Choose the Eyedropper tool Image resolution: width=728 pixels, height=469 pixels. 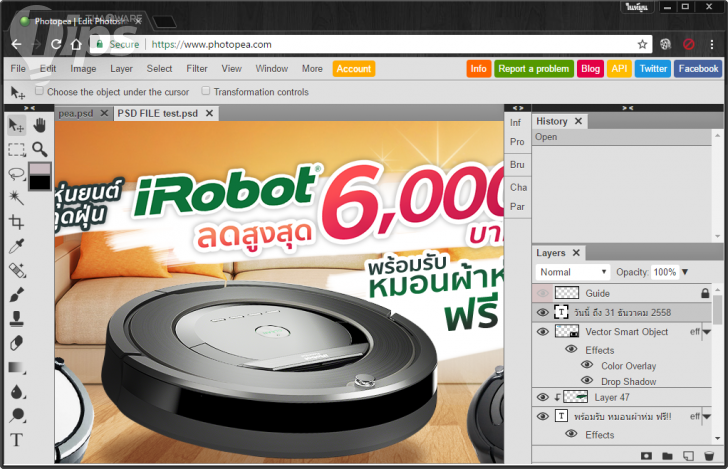[17, 246]
